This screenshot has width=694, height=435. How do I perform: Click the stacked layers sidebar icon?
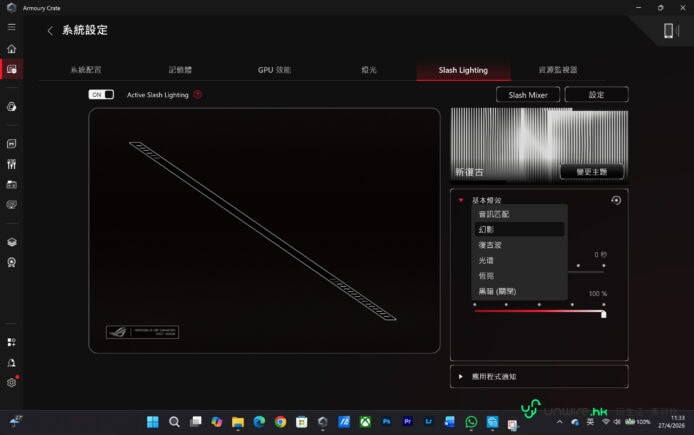click(12, 242)
